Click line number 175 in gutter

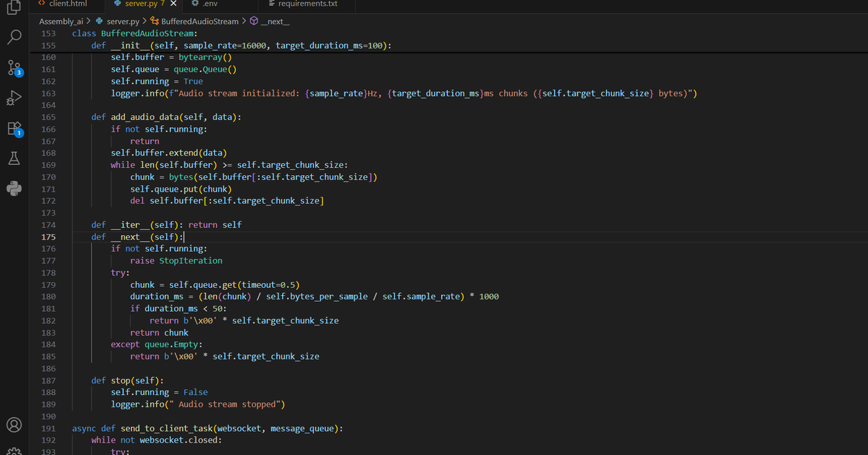[48, 237]
